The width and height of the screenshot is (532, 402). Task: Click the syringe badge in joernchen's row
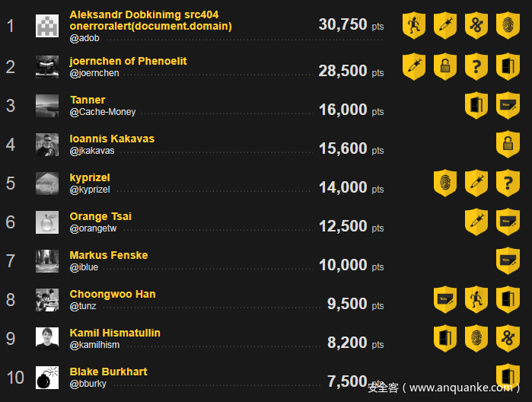(x=413, y=66)
